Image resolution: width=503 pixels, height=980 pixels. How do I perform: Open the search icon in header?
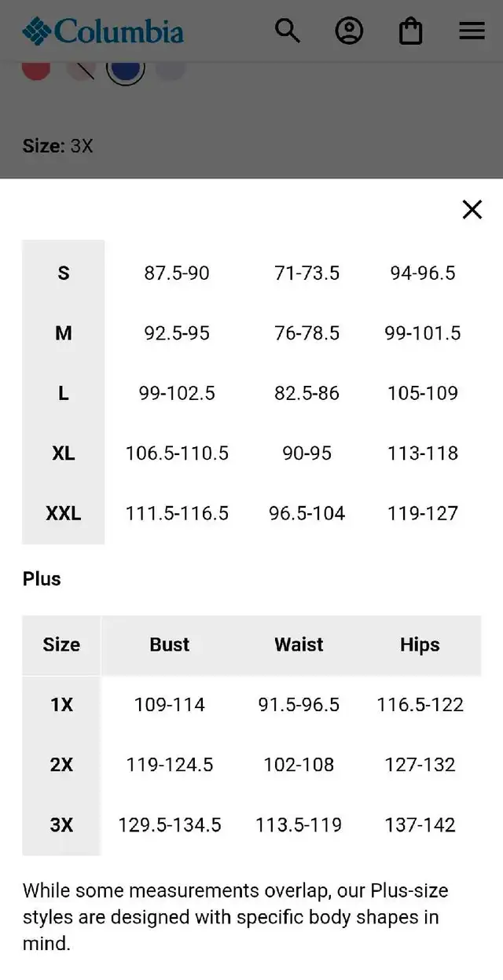(x=288, y=31)
